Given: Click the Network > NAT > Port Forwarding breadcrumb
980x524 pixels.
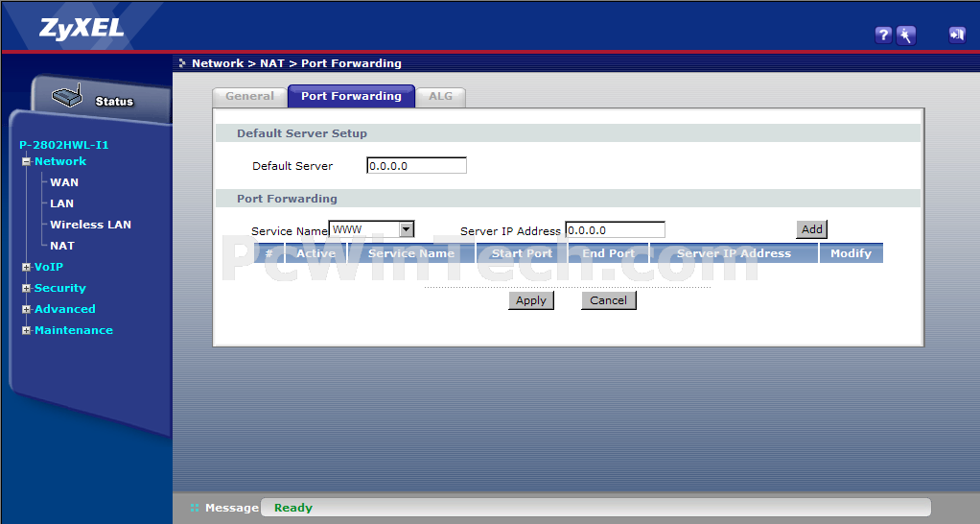Looking at the screenshot, I should click(x=297, y=63).
